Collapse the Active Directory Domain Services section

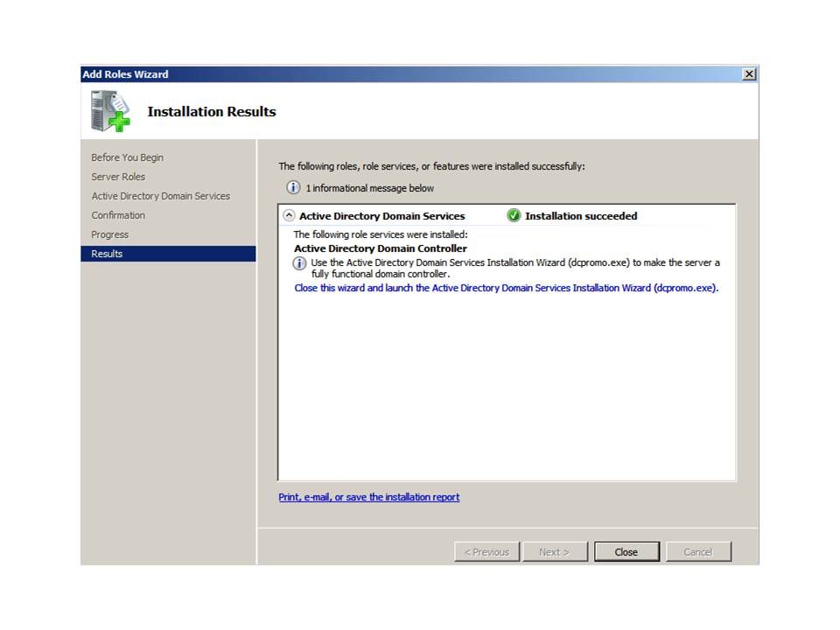[x=289, y=216]
